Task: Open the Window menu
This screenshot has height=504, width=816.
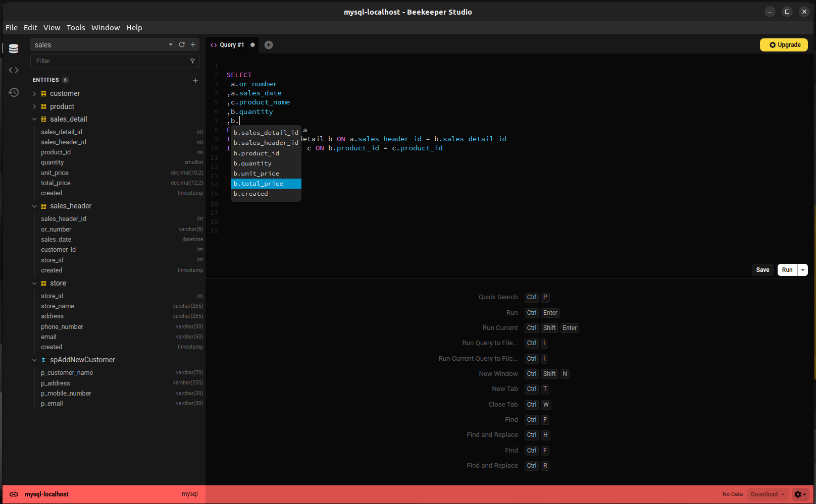Action: coord(106,28)
